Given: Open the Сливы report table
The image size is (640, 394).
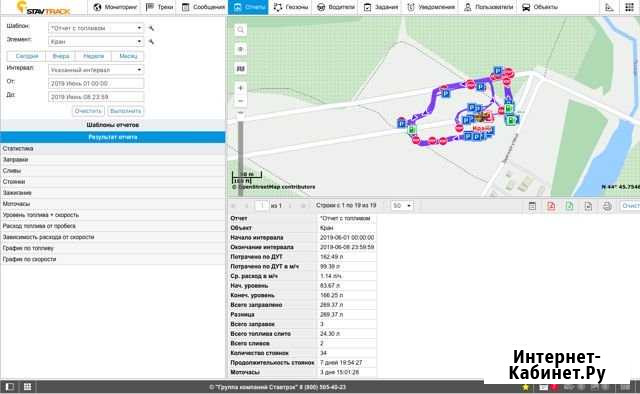Looking at the screenshot, I should coord(113,171).
